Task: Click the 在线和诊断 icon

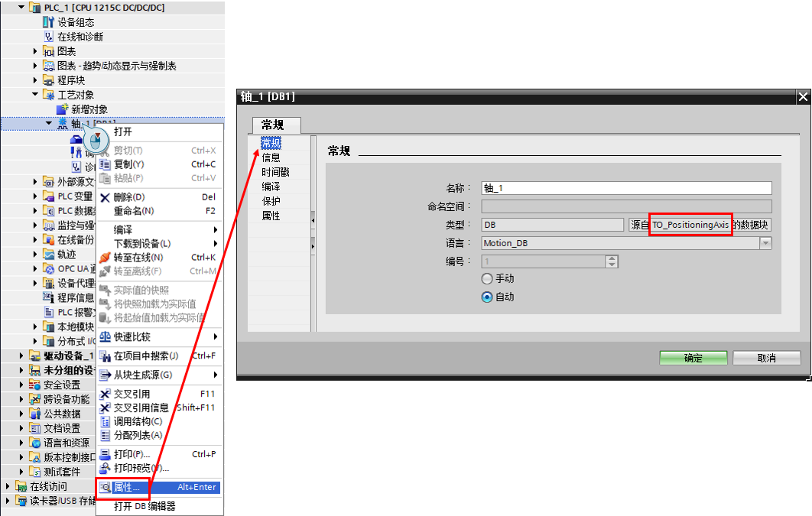Action: (x=48, y=36)
